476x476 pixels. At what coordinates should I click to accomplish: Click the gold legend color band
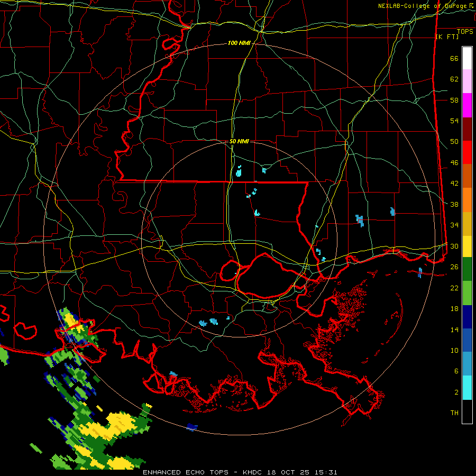(x=467, y=224)
